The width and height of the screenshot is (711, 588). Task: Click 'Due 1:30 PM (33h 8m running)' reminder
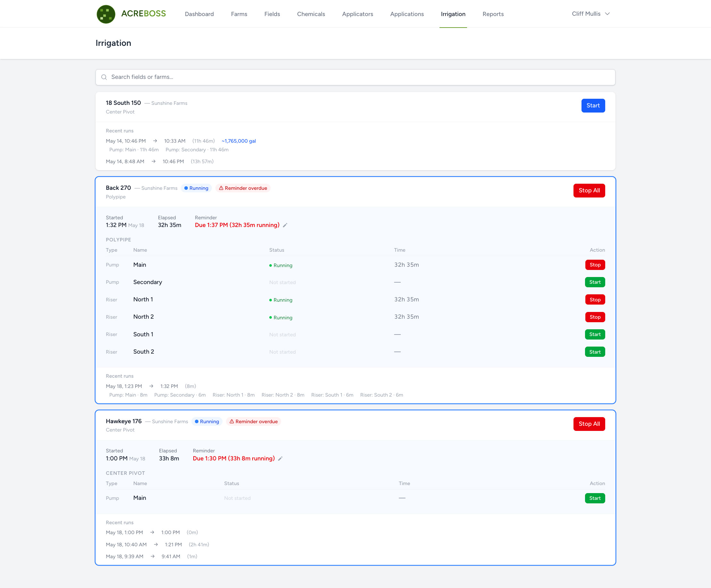[x=234, y=458]
